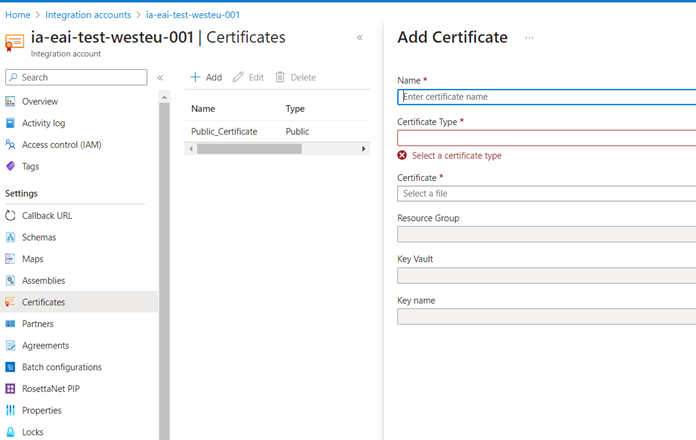696x440 pixels.
Task: Click left arrow of table horizontal scrollbar
Action: pos(191,149)
